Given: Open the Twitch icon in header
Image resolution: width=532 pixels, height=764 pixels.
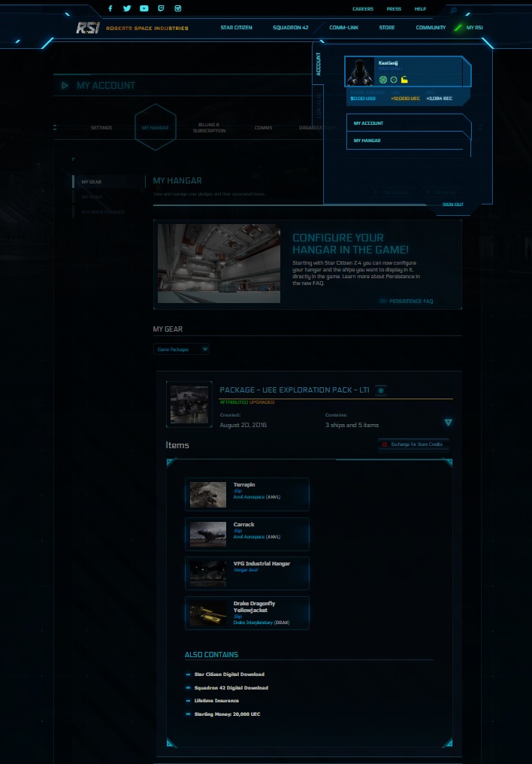Looking at the screenshot, I should [x=161, y=8].
